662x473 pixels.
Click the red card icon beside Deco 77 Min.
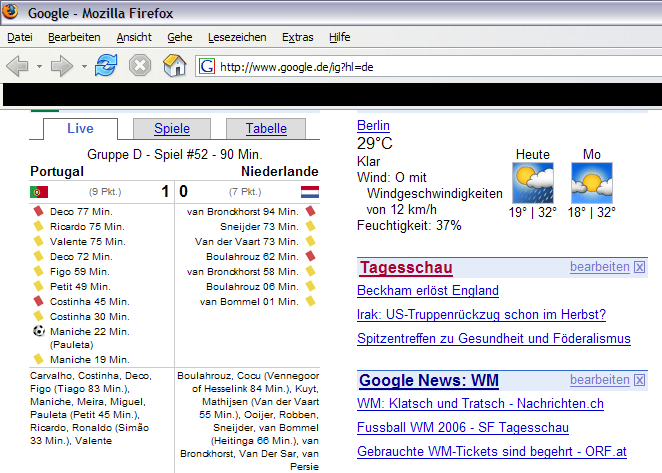tap(39, 211)
